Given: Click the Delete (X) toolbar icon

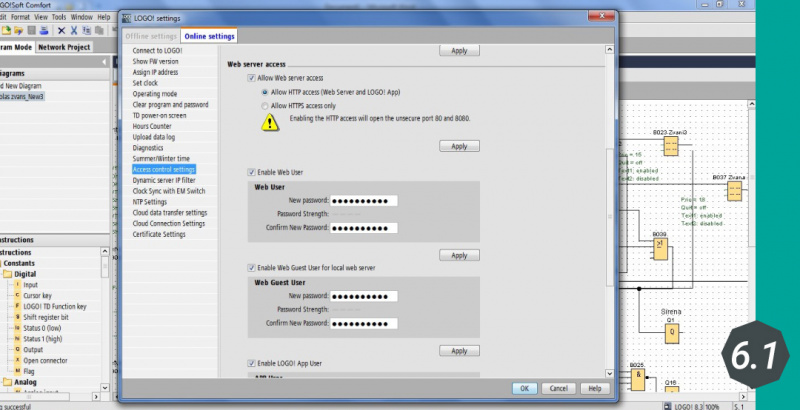Looking at the screenshot, I should [x=61, y=31].
